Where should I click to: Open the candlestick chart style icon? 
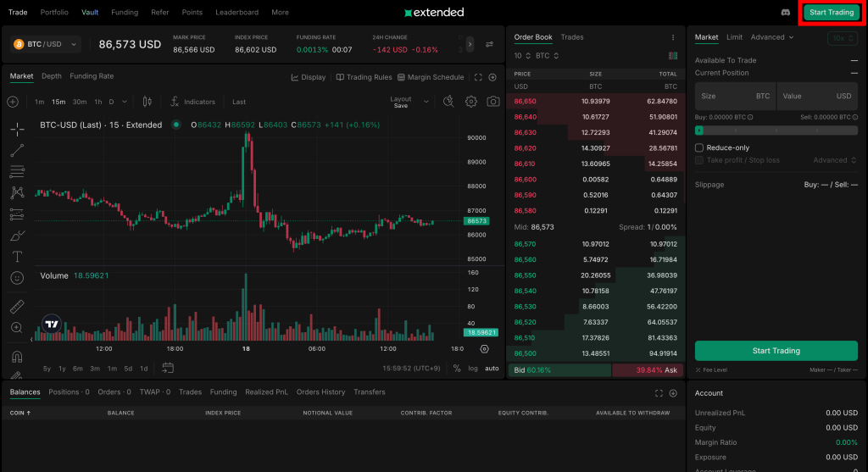147,102
